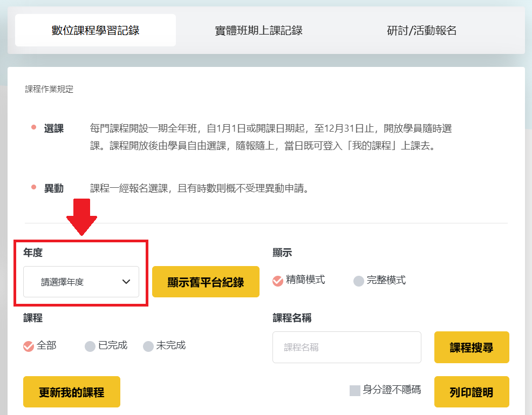This screenshot has height=415, width=532.
Task: Select 完整模式 display radio option
Action: click(x=359, y=281)
